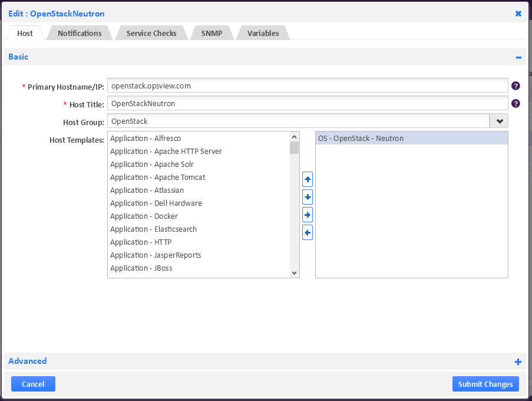Viewport: 532px width, 401px height.
Task: Go to the SNMP tab
Action: click(x=212, y=33)
